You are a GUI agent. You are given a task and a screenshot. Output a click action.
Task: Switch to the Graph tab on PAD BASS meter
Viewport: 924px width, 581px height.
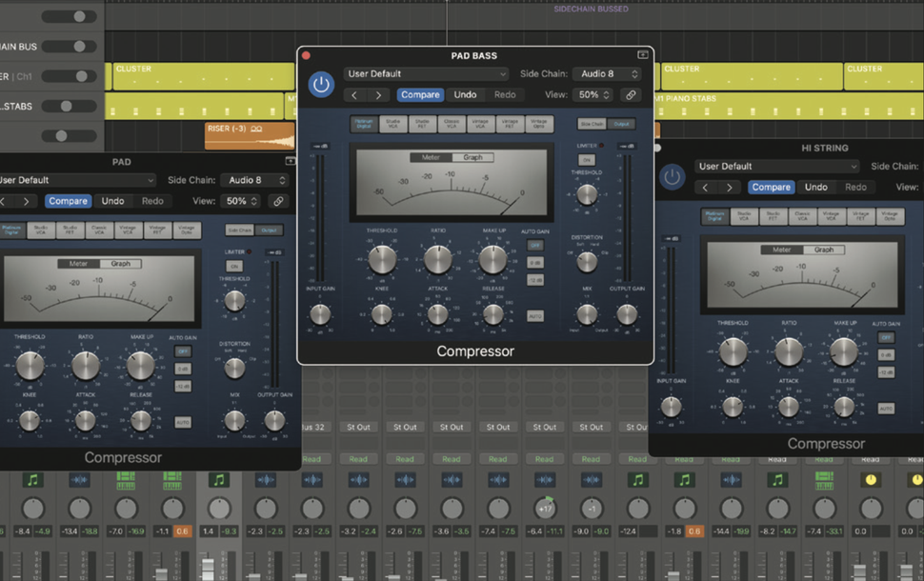point(473,157)
